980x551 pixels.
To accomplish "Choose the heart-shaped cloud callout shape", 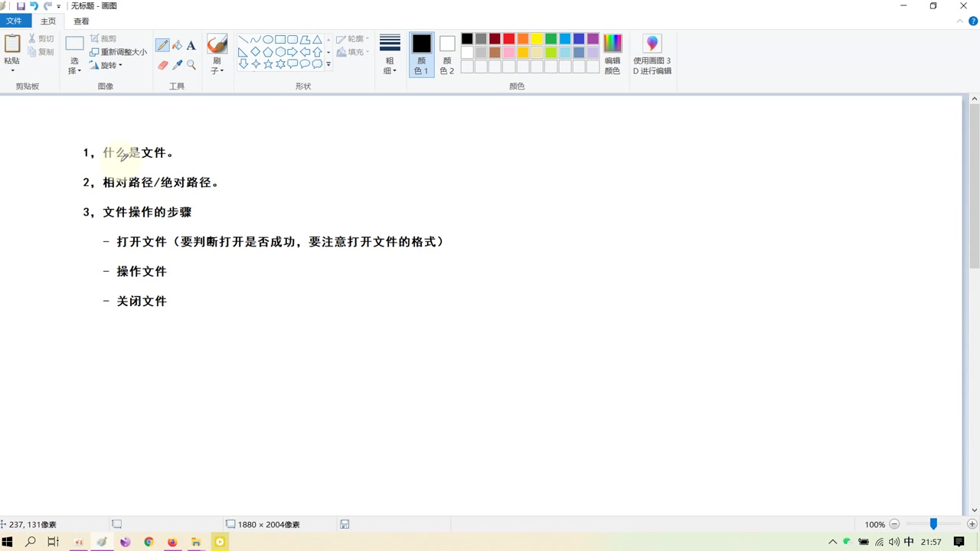I will tap(317, 64).
